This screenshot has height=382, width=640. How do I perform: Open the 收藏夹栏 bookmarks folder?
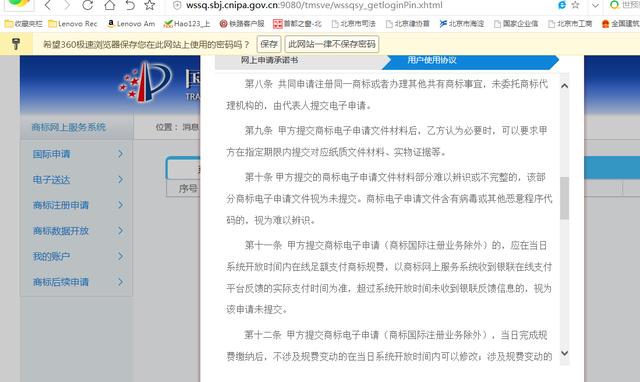(23, 24)
